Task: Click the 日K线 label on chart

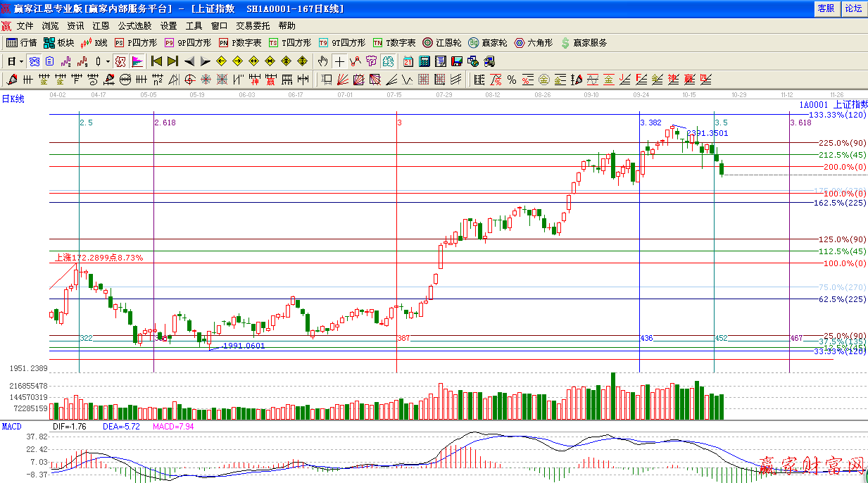Action: (x=13, y=99)
